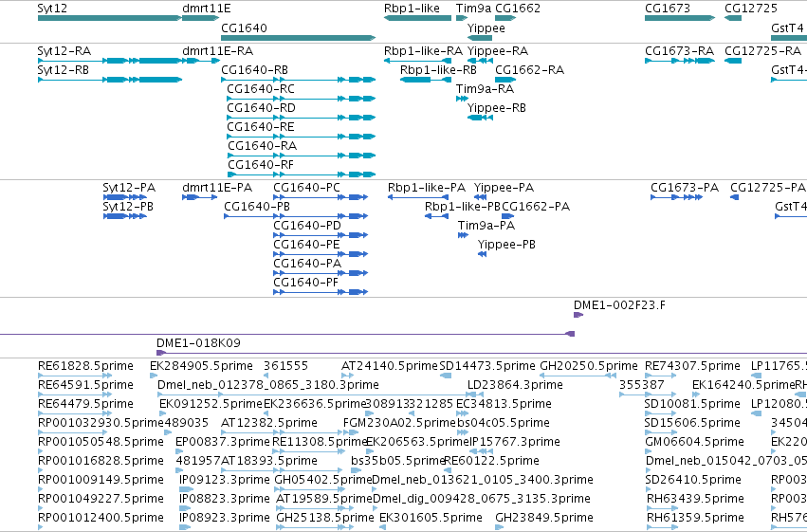This screenshot has height=532, width=807.
Task: Select transcript CG1640-RE
Action: [302, 137]
